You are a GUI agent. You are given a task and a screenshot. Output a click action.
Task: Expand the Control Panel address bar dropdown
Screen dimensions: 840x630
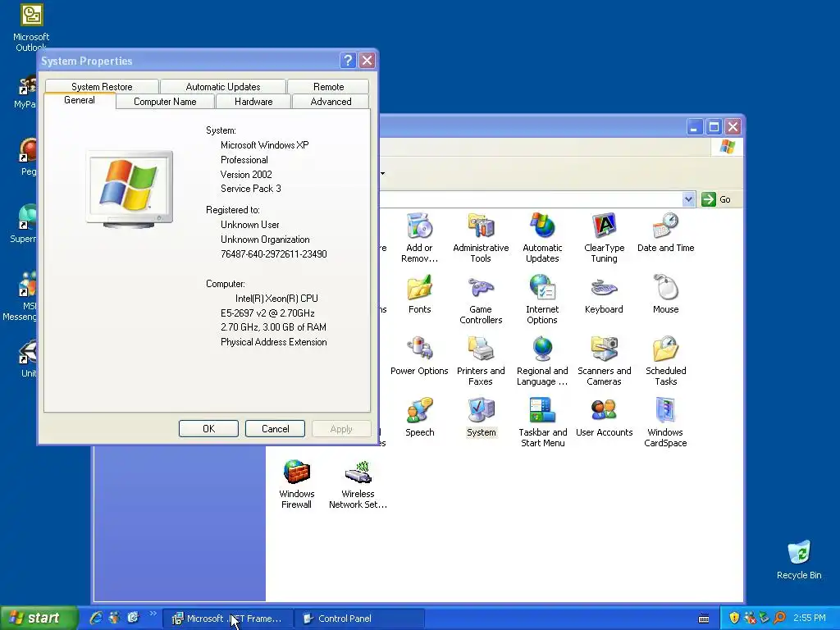[x=688, y=199]
